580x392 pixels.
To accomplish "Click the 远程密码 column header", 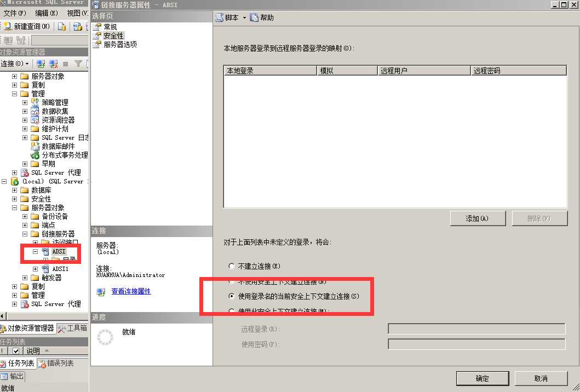I will (519, 71).
